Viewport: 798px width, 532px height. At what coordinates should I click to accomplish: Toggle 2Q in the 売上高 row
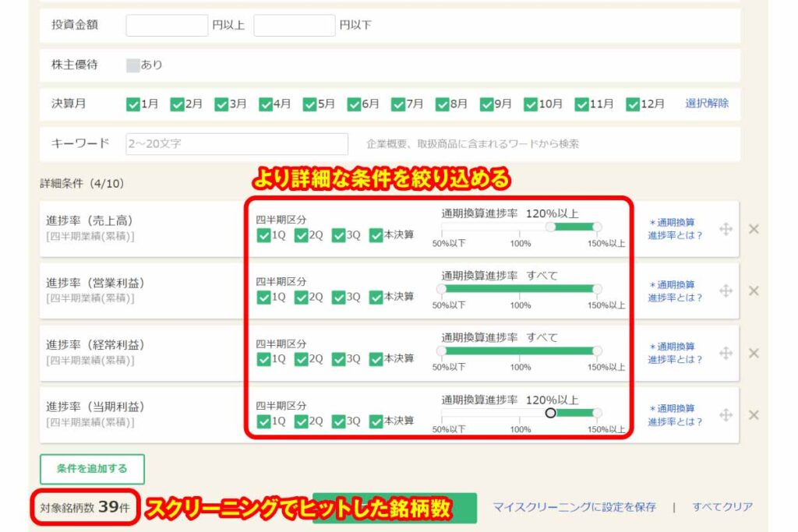302,235
